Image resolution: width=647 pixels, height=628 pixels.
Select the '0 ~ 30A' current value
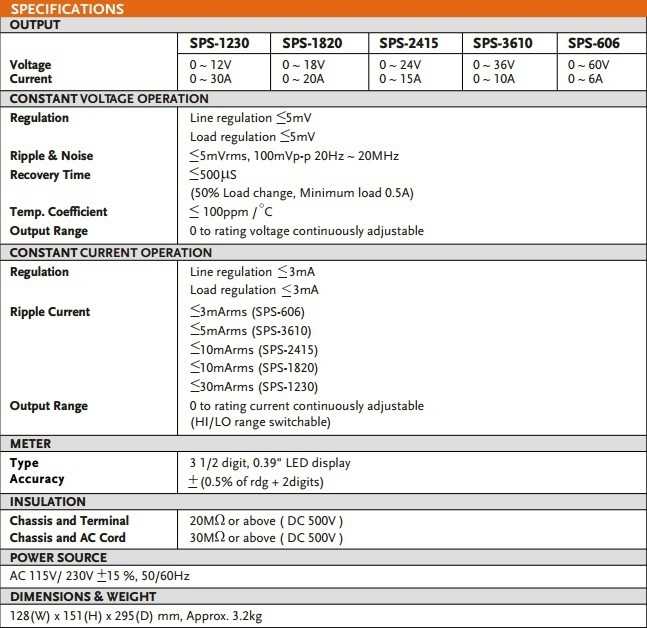(210, 78)
